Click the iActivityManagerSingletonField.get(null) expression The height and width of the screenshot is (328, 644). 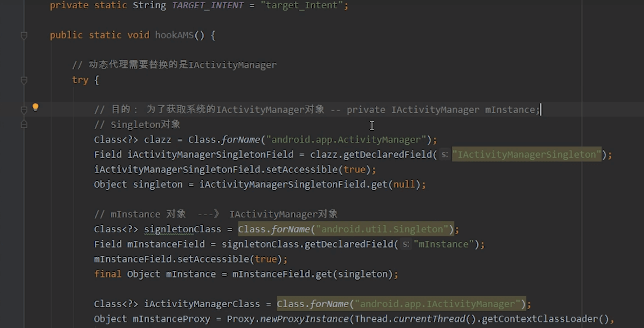click(310, 184)
